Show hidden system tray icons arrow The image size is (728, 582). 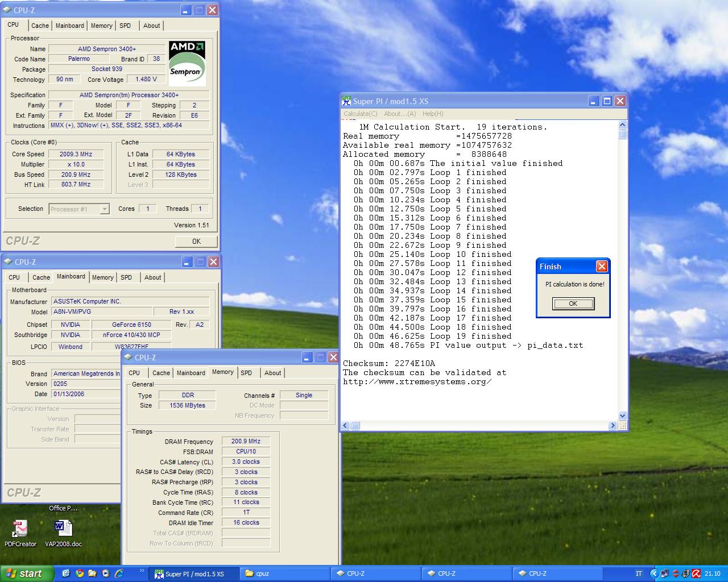pos(655,573)
